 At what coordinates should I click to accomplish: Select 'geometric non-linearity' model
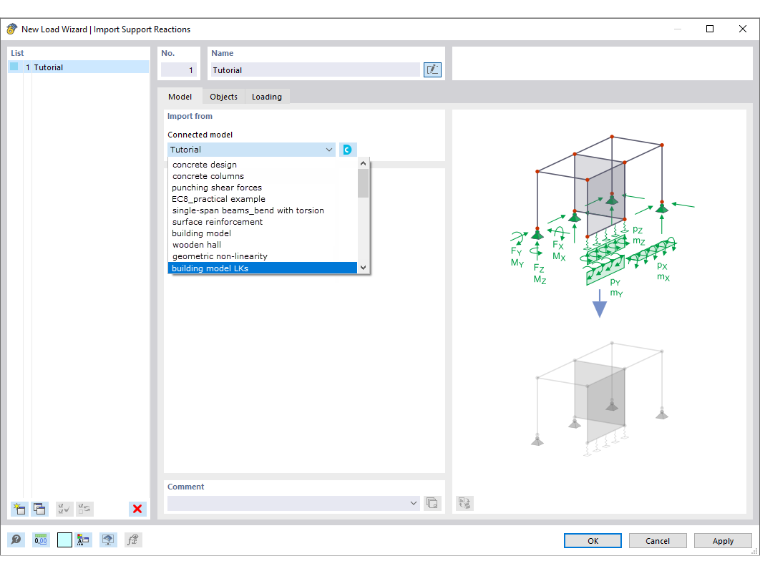tap(262, 256)
